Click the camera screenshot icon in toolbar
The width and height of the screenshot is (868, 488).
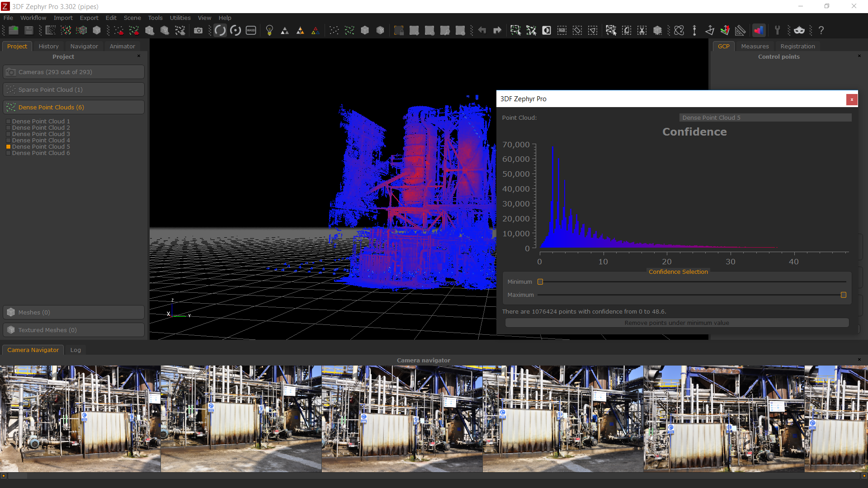198,30
